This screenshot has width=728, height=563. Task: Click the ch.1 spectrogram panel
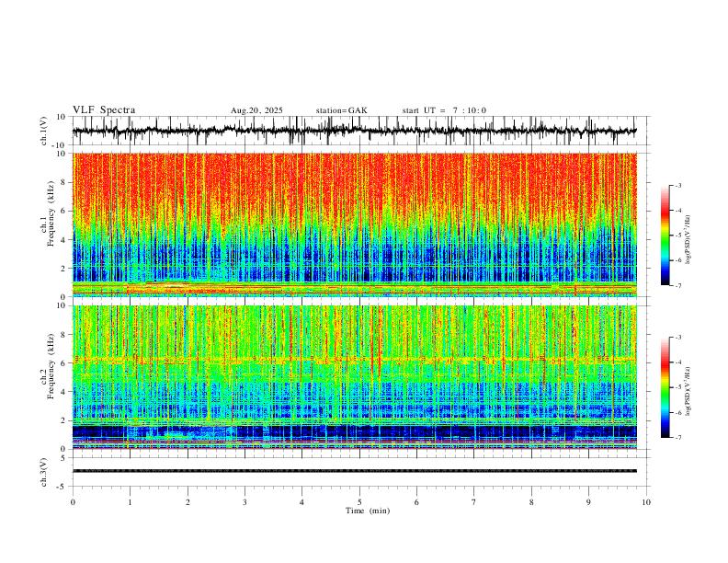[x=355, y=224]
